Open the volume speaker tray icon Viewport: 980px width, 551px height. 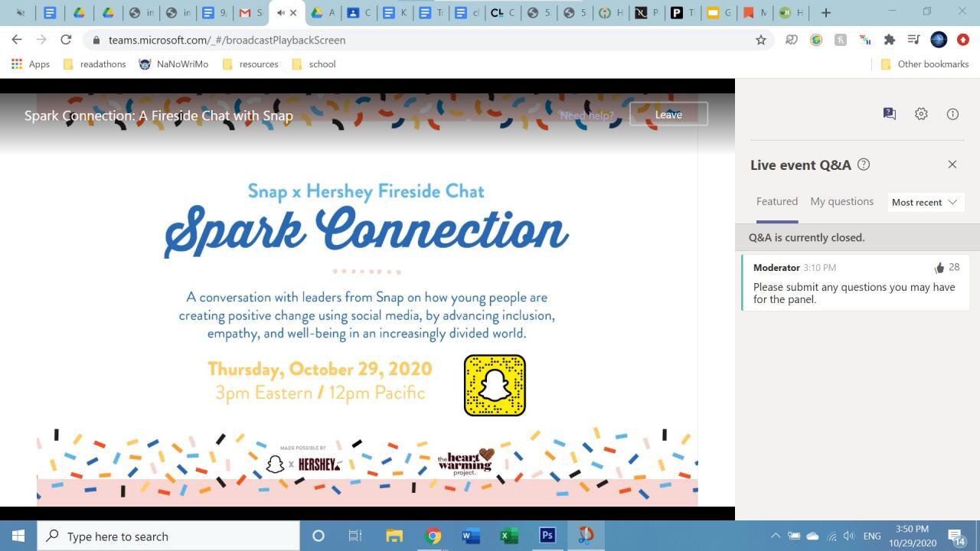coord(848,536)
